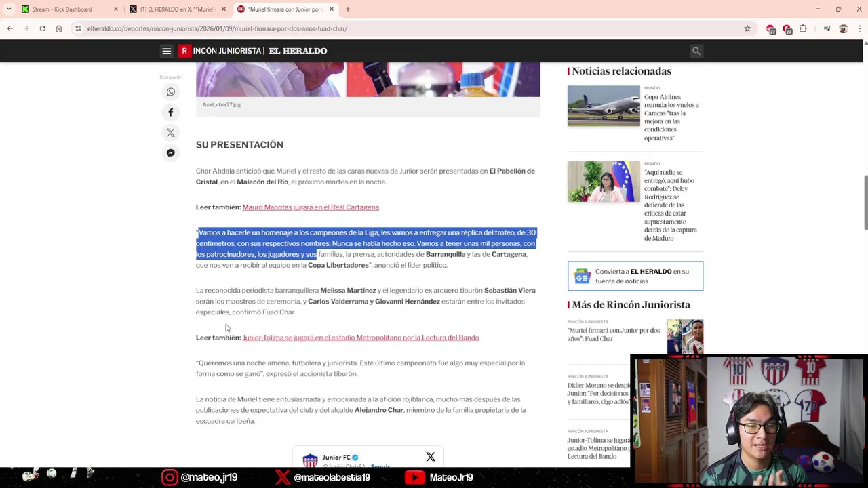Share article via Messenger icon
The image size is (868, 488).
point(171,153)
